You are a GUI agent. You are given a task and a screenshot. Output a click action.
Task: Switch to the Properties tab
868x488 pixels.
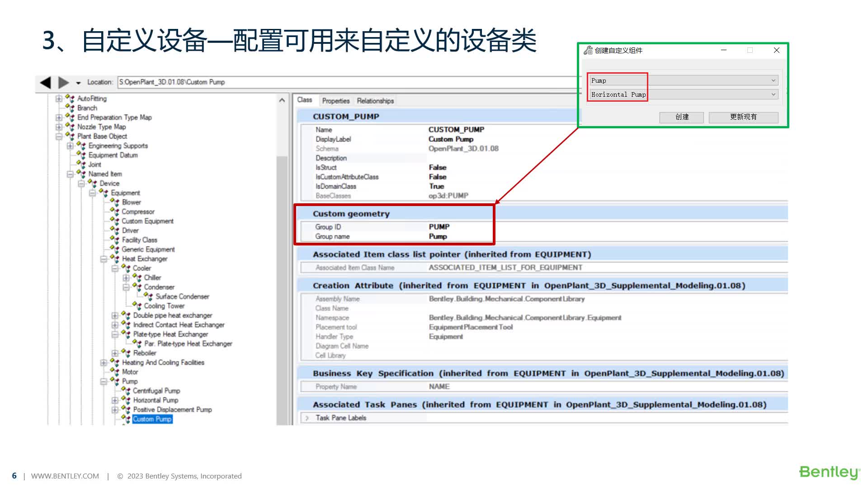(335, 101)
